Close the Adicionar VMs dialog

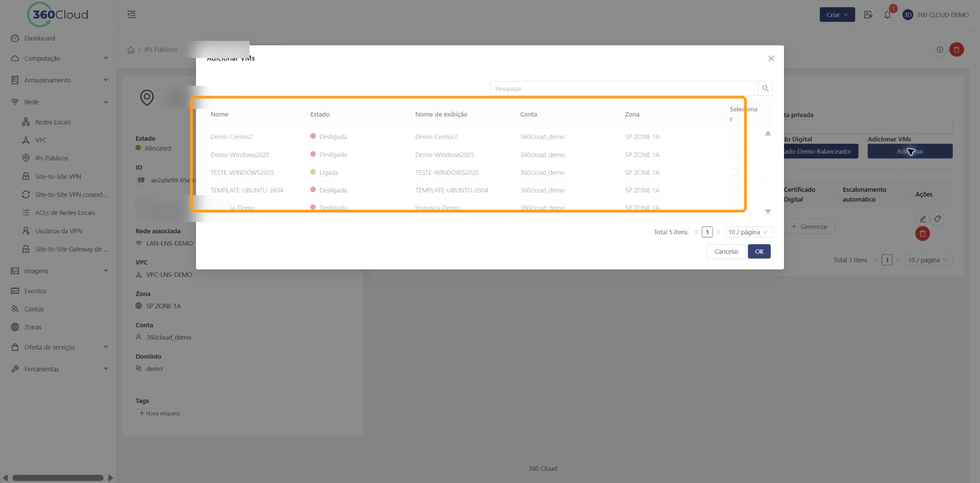point(771,59)
